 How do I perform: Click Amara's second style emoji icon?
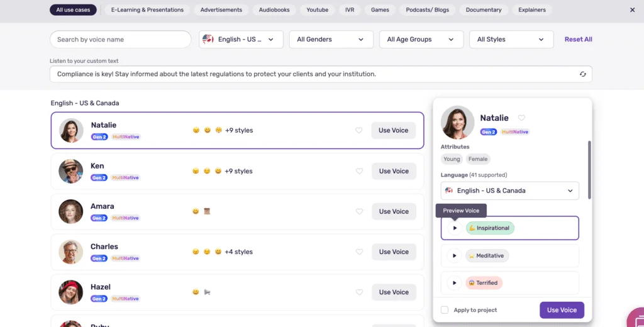click(207, 211)
